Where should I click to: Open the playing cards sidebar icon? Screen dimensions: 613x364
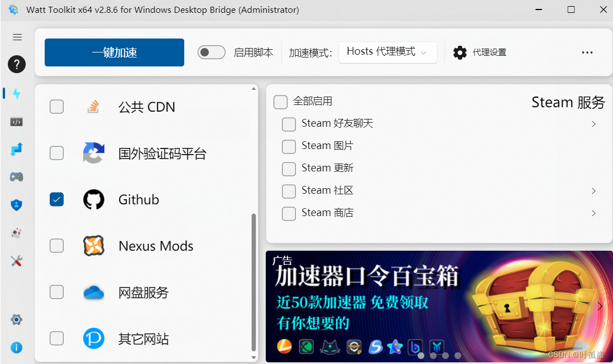(16, 233)
